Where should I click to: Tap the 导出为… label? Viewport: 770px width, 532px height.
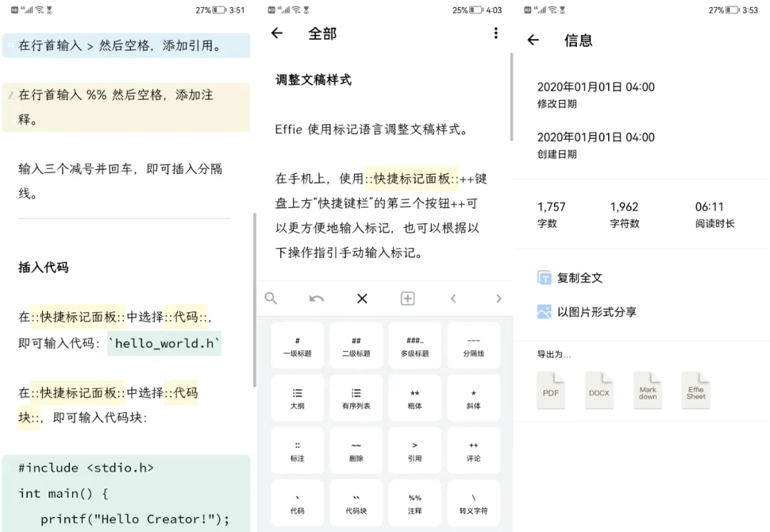pos(554,354)
